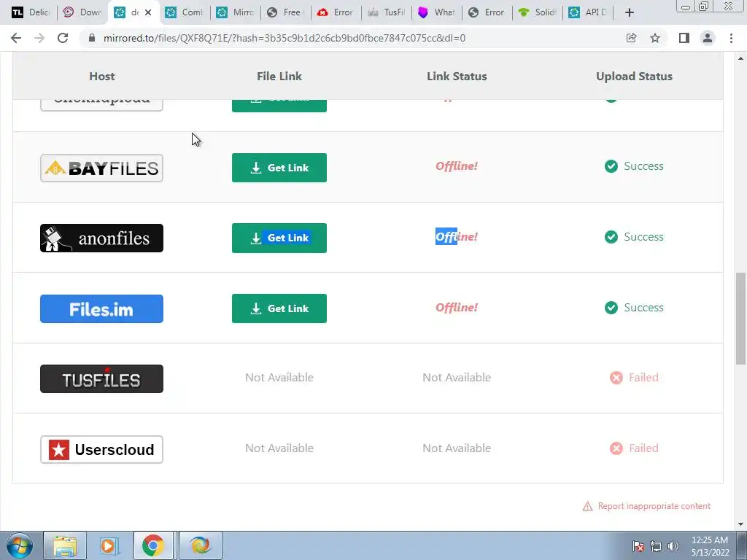Click the share page icon in address bar
The image size is (747, 560).
point(631,38)
